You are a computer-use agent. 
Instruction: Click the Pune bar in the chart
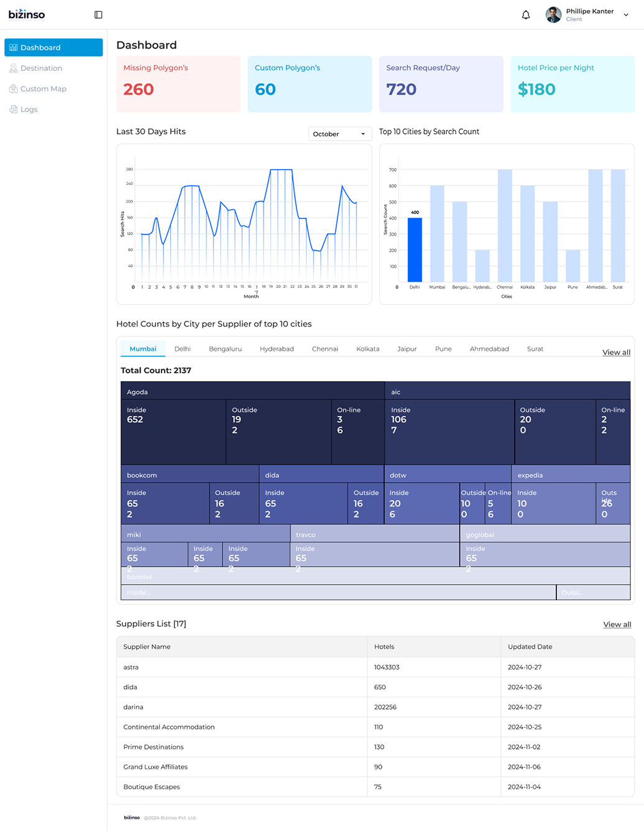click(573, 266)
